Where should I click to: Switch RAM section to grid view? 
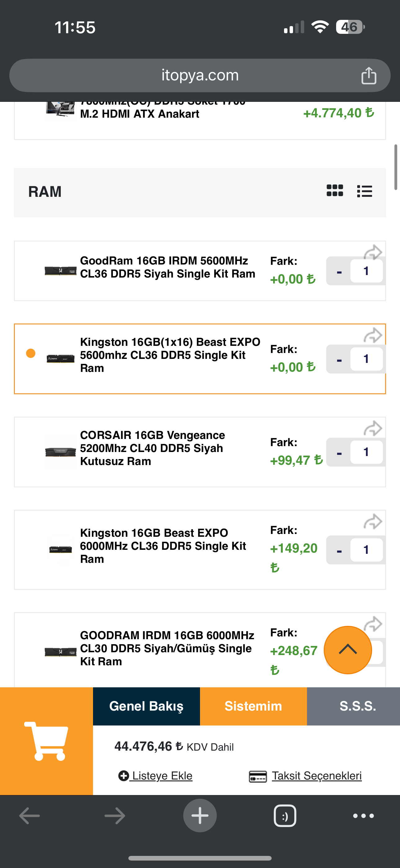335,191
